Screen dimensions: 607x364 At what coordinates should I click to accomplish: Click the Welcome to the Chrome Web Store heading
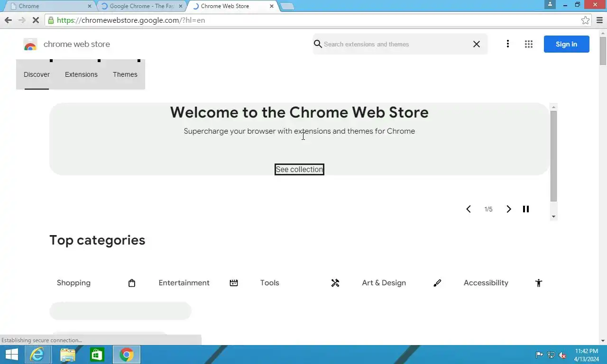pos(299,112)
